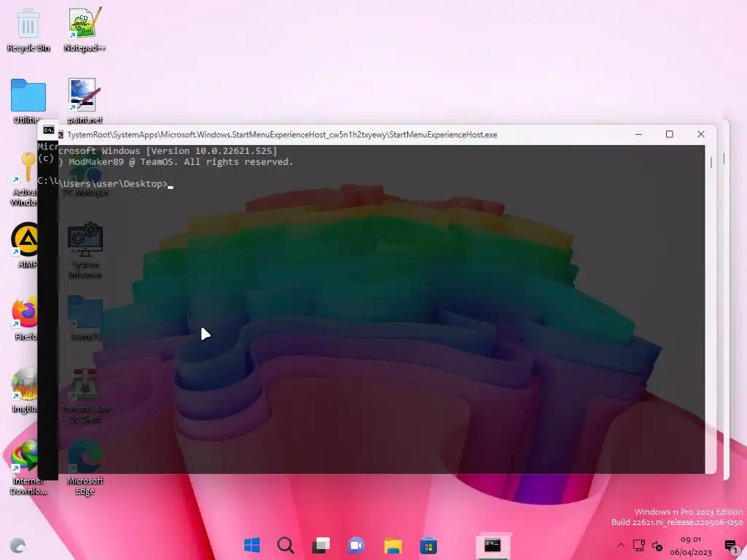Screen dimensions: 747x560
Task: Open the Recycle Bin desktop icon
Action: pos(28,29)
